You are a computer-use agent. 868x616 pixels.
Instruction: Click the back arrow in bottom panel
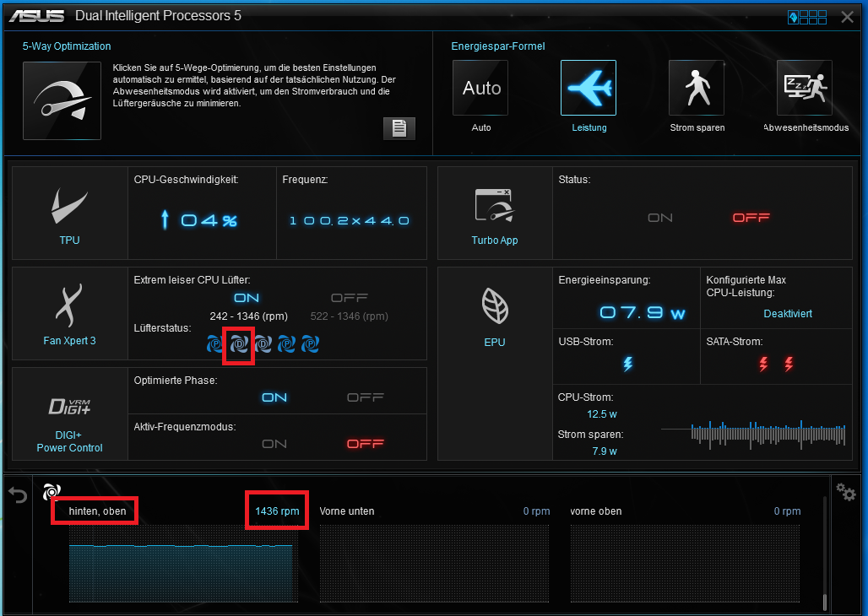coord(18,494)
